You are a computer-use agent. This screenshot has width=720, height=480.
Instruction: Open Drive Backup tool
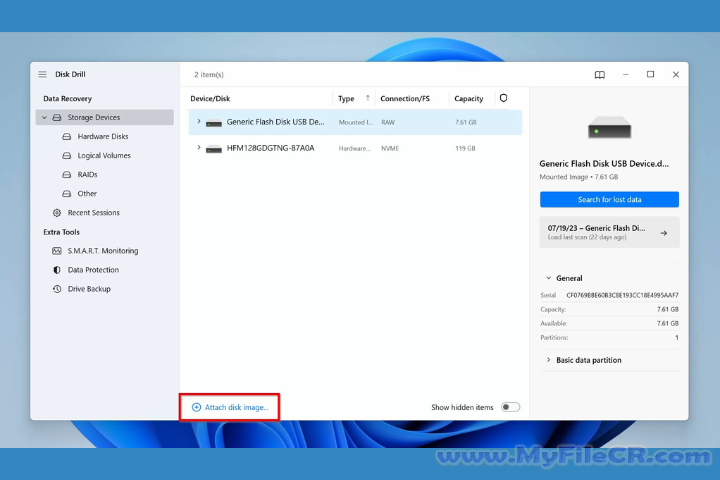tap(89, 289)
